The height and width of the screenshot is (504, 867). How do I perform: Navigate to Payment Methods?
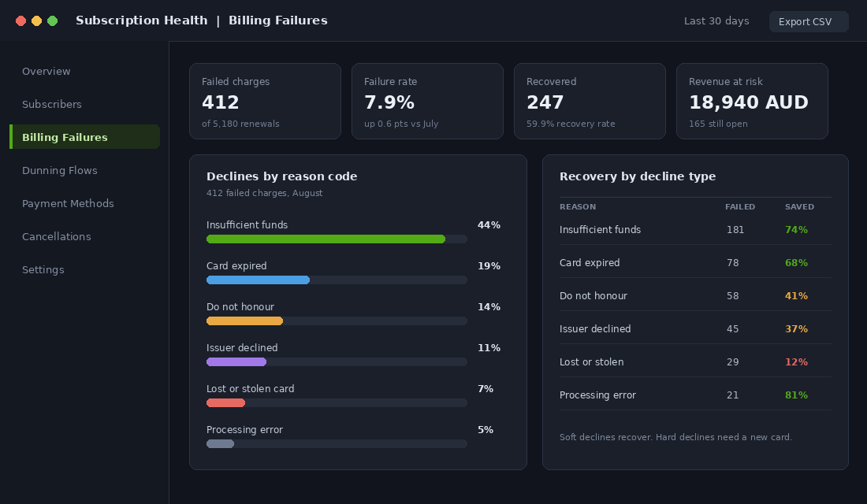[x=68, y=203]
